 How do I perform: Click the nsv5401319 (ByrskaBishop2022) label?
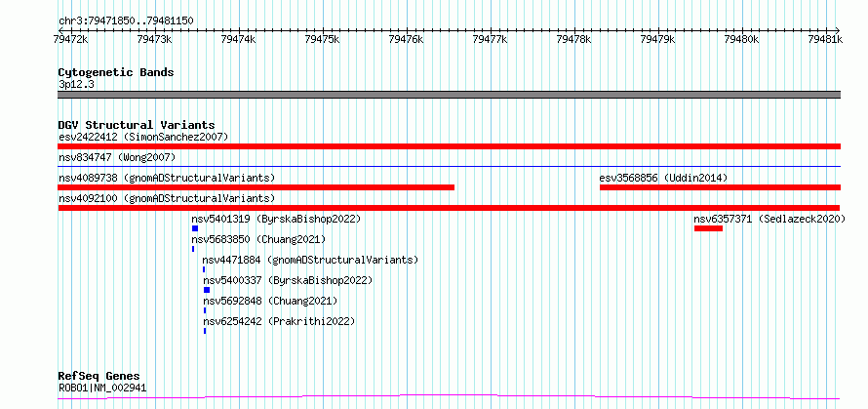pyautogui.click(x=276, y=219)
